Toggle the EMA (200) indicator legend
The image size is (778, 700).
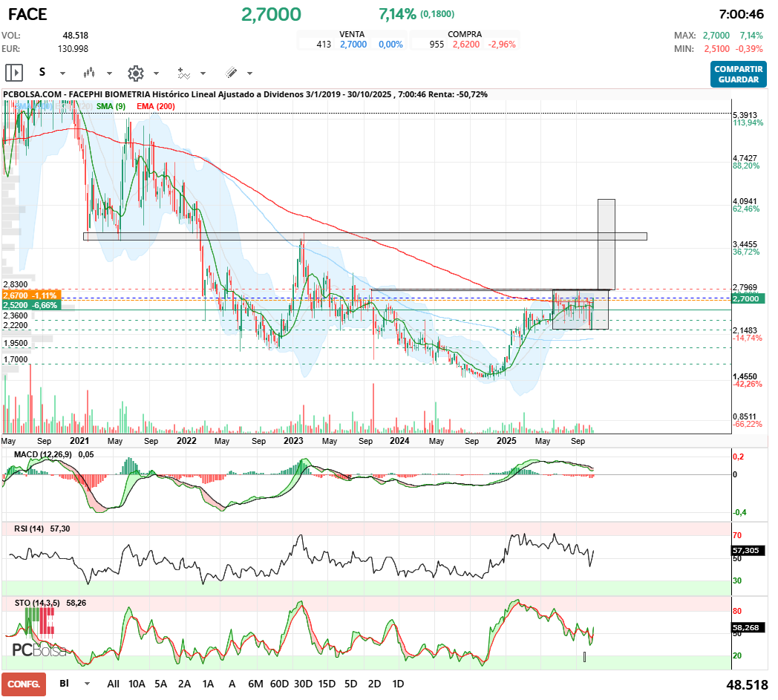tap(156, 106)
